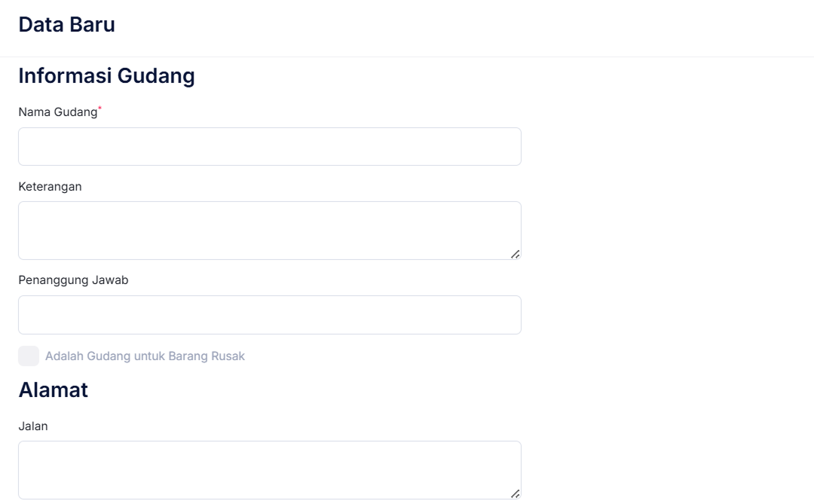Select the 'Alamat' section heading
814x504 pixels.
click(53, 390)
